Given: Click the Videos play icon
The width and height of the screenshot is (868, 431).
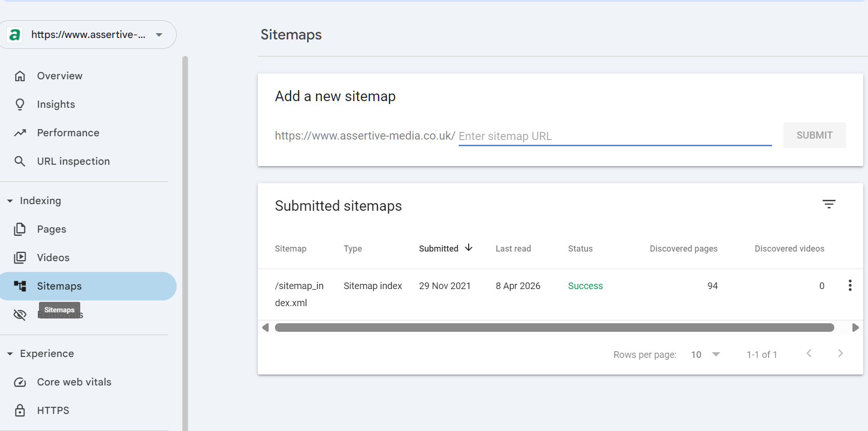Looking at the screenshot, I should coord(20,258).
